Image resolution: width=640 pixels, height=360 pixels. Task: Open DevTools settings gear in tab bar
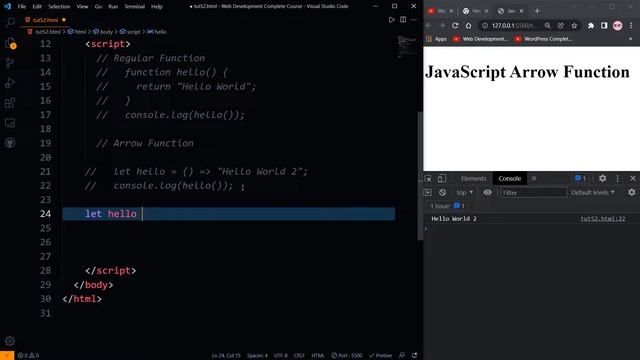point(602,178)
